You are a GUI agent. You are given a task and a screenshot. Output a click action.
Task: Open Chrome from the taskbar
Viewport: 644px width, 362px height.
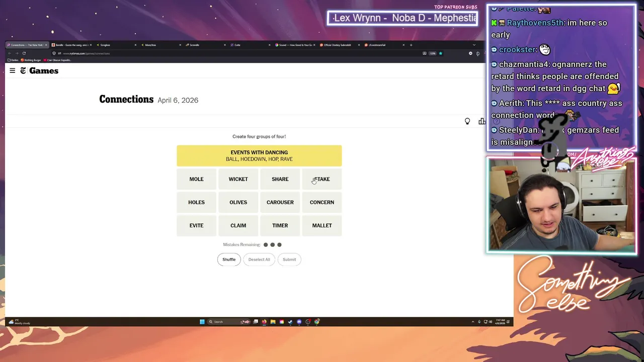click(x=316, y=322)
